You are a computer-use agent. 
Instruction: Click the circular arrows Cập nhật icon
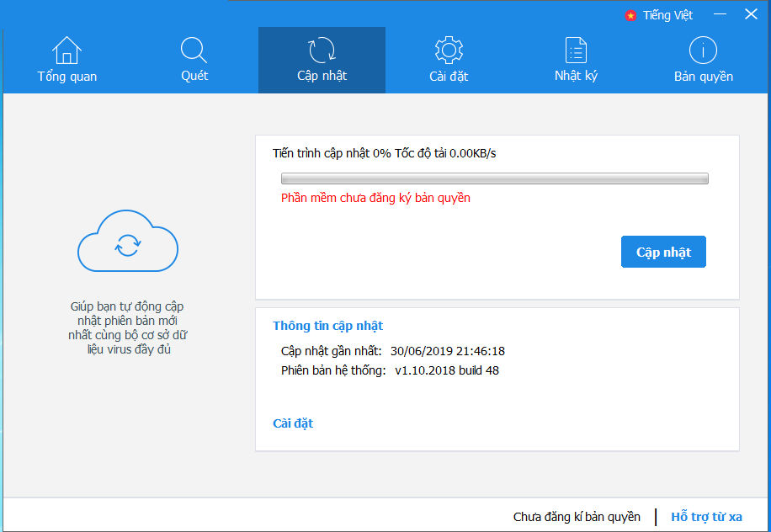(x=322, y=51)
